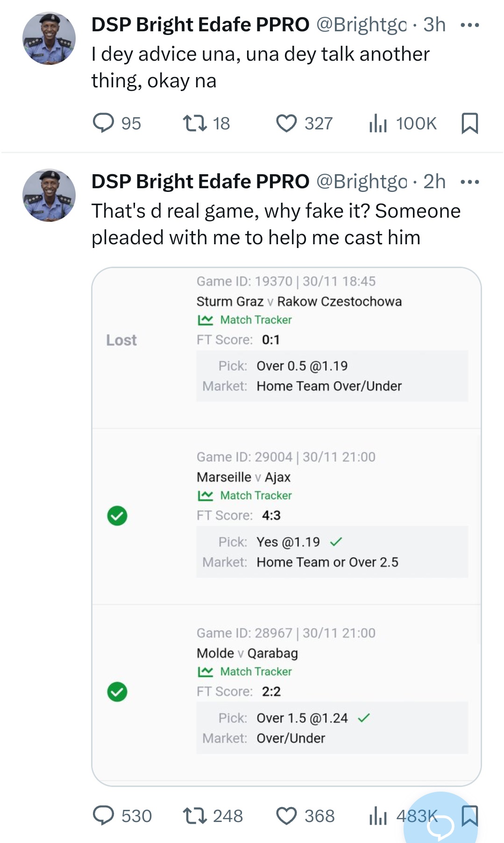Screen dimensions: 504x843
Task: Open the profile avatar on first tweet
Action: [49, 38]
